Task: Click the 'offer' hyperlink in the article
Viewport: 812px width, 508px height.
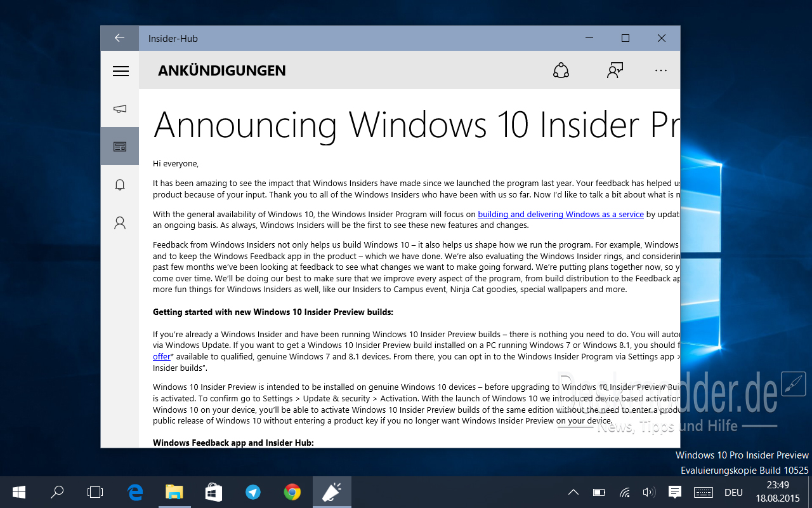Action: coord(162,357)
